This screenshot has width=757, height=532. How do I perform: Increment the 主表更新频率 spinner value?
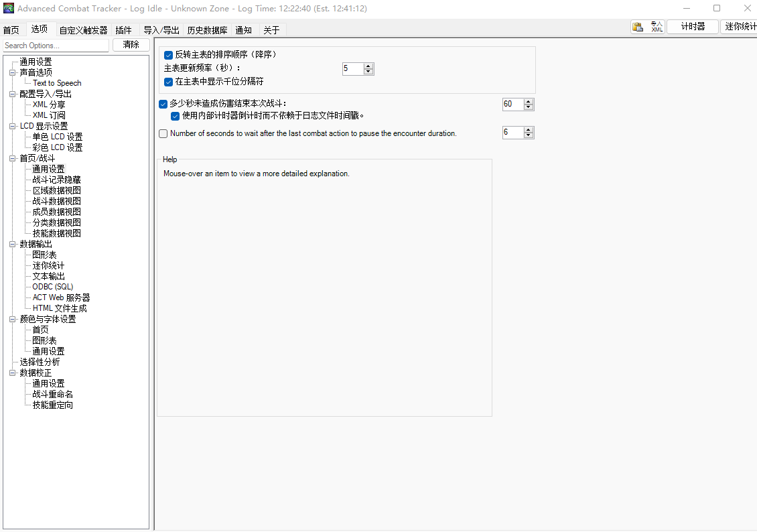tap(368, 66)
